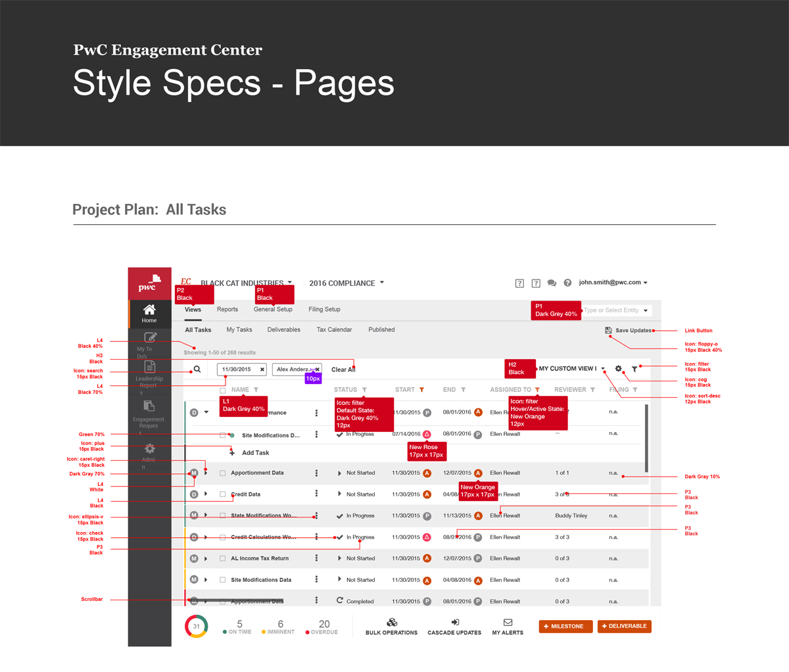The height and width of the screenshot is (672, 789).
Task: Open Bulk Operations
Action: click(391, 627)
